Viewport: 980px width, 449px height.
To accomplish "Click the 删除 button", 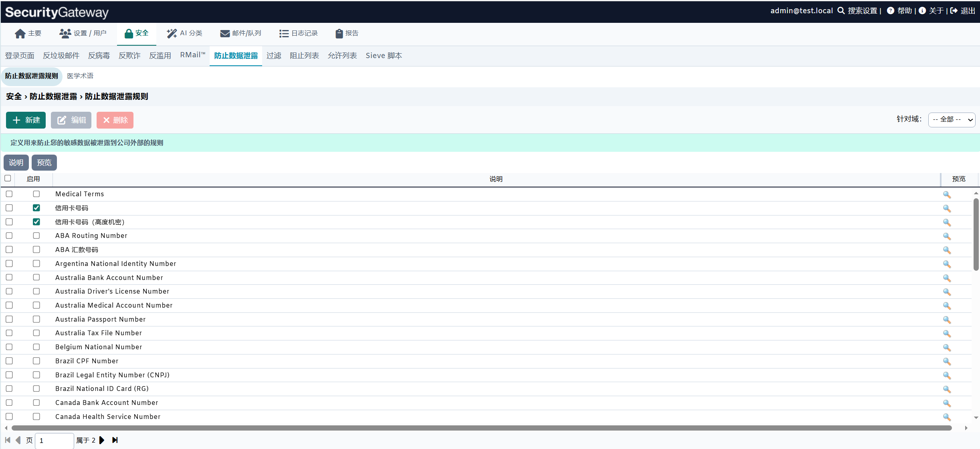I will 115,120.
